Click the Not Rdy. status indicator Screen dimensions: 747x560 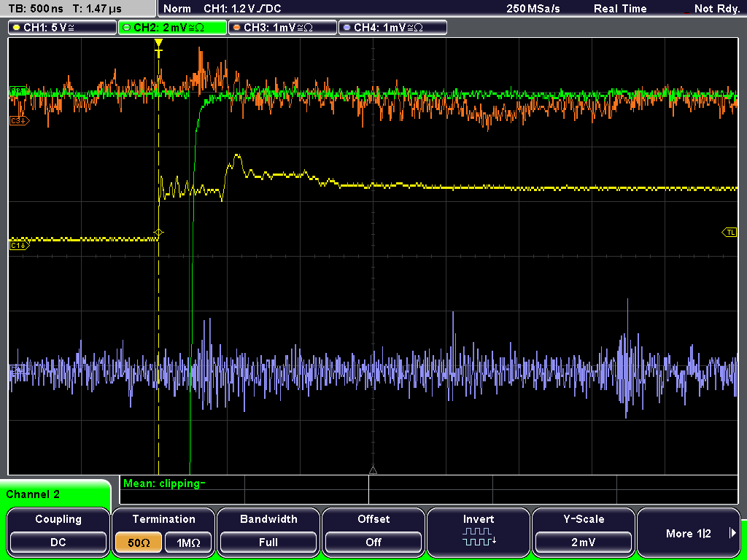[716, 9]
